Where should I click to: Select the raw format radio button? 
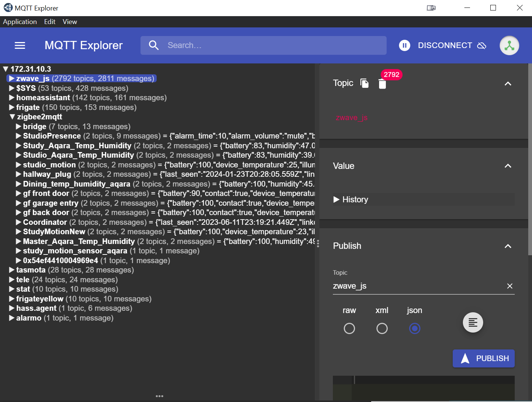click(349, 328)
